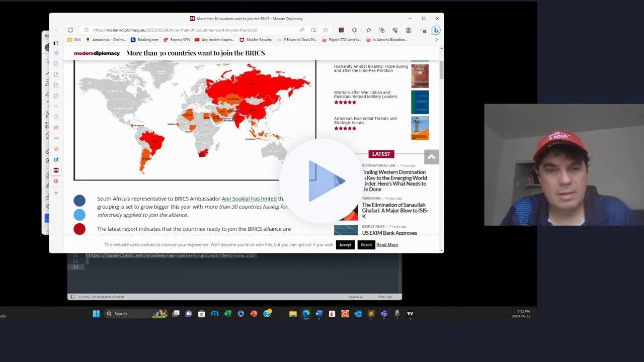The width and height of the screenshot is (644, 362).
Task: Open the Windows Start menu
Action: 96,314
